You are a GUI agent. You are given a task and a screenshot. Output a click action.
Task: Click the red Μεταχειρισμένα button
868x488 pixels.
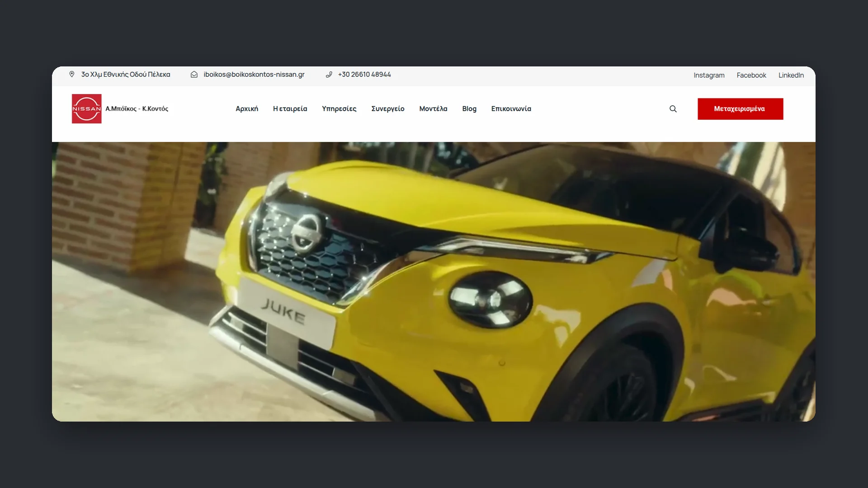[740, 109]
